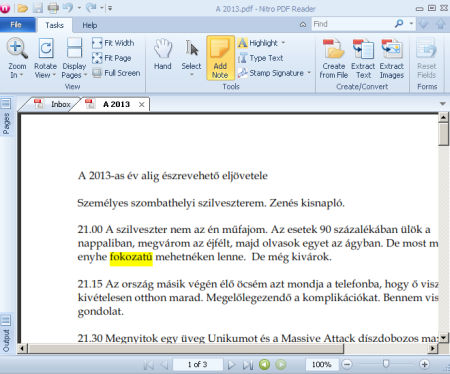The height and width of the screenshot is (374, 450).
Task: Select the Type Text tool
Action: [x=260, y=58]
